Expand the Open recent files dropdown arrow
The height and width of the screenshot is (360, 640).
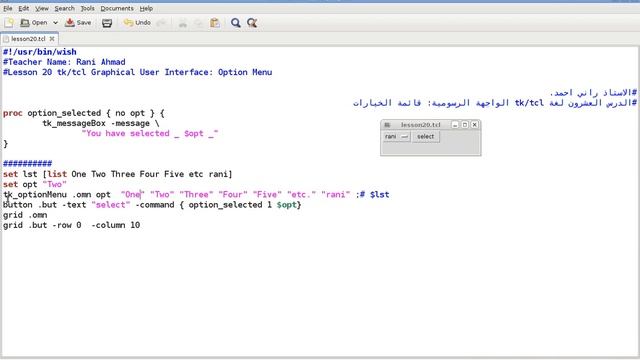[x=55, y=23]
